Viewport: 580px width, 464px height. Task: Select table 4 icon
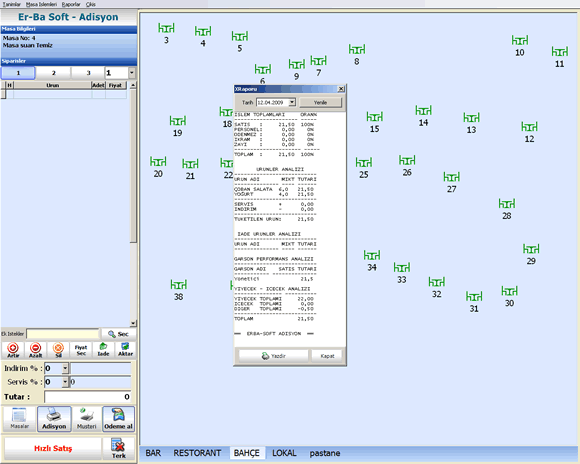[203, 31]
